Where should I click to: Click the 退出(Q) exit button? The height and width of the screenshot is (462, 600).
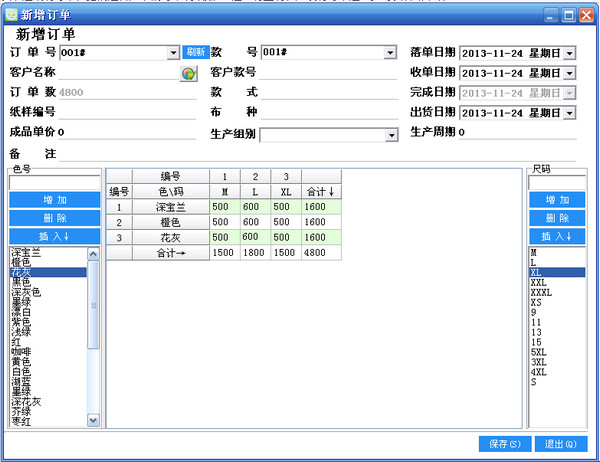tap(561, 444)
